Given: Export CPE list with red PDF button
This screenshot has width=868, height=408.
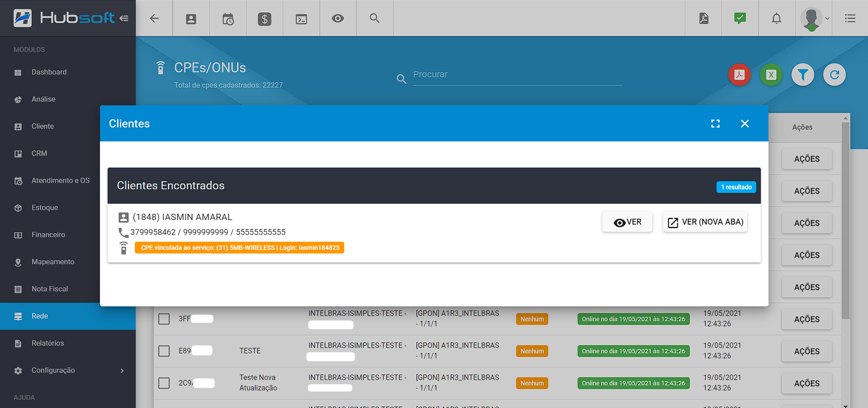Looking at the screenshot, I should (740, 75).
